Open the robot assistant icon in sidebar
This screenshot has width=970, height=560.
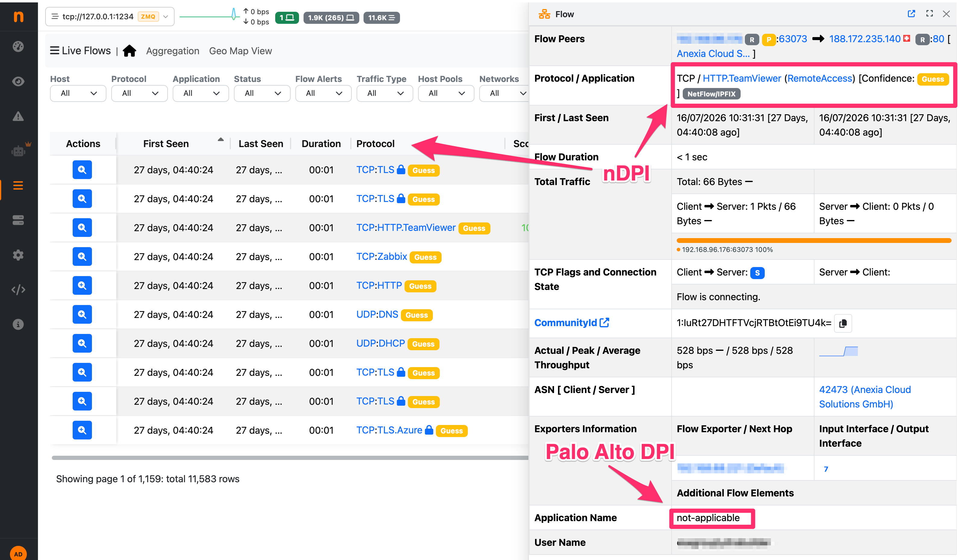coord(18,151)
